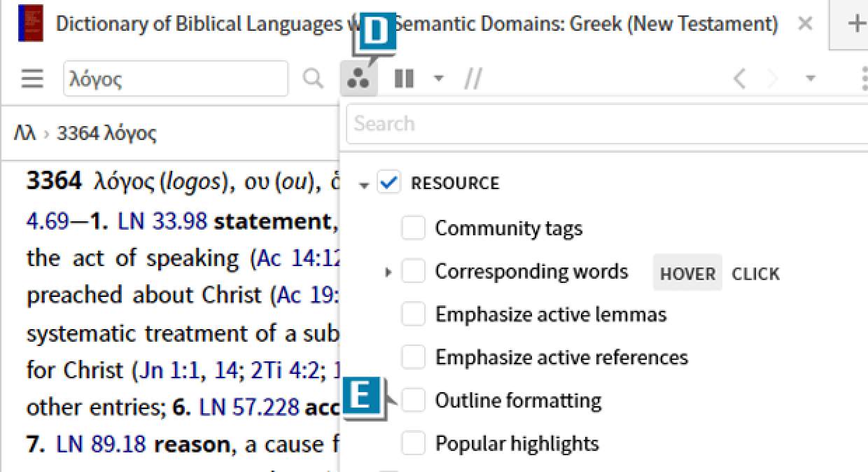
Task: Click the dictionary book cover icon
Action: (30, 25)
